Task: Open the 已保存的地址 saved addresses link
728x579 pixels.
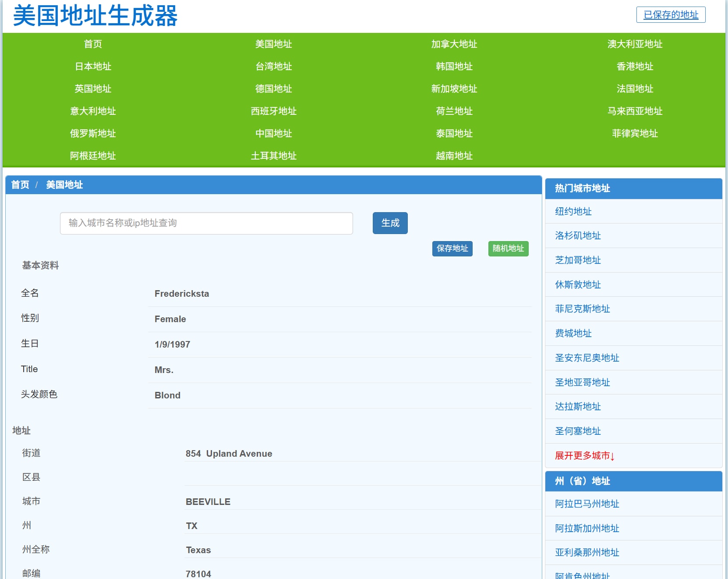Action: tap(670, 15)
